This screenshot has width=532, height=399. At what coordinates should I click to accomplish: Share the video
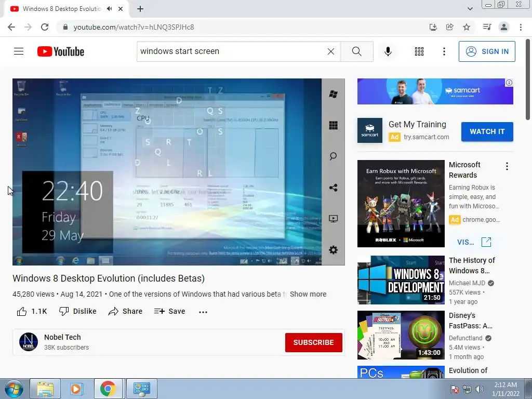click(125, 311)
